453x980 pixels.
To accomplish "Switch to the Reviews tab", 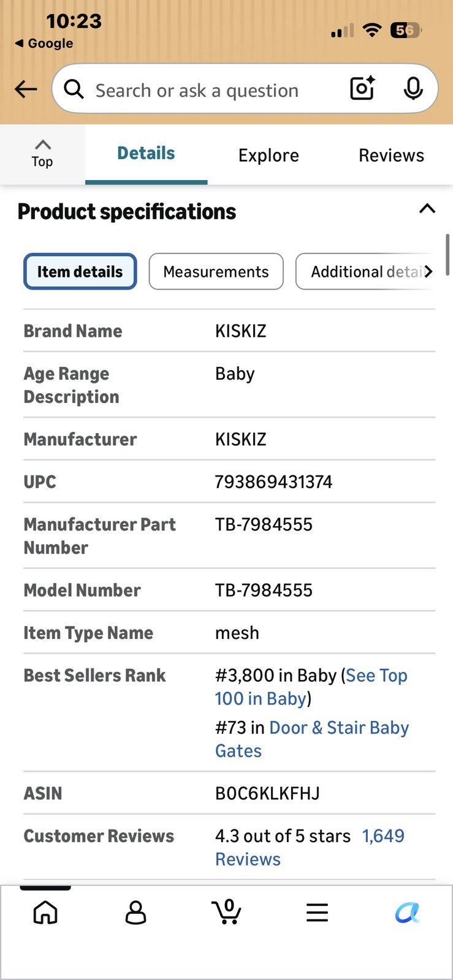I will click(x=391, y=156).
